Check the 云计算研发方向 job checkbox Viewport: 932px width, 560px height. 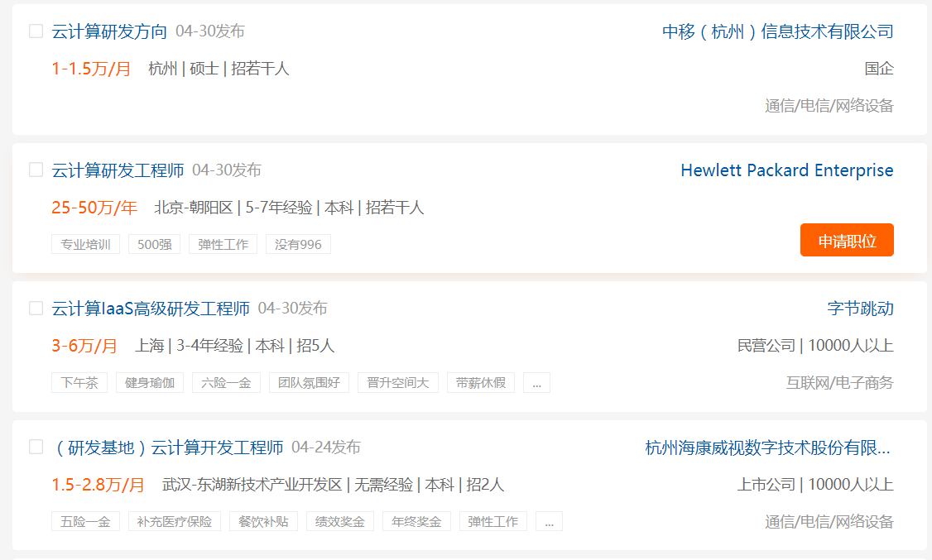pos(36,31)
